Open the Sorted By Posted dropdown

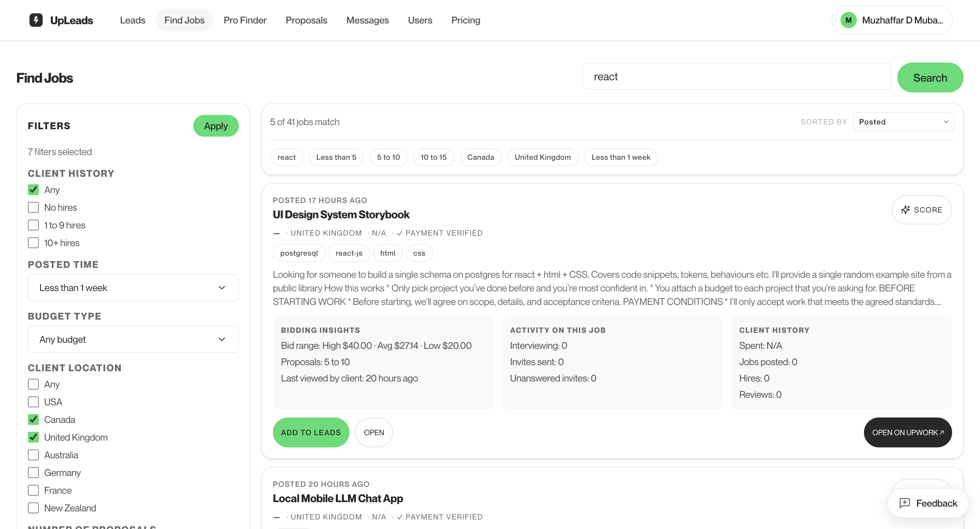click(903, 122)
